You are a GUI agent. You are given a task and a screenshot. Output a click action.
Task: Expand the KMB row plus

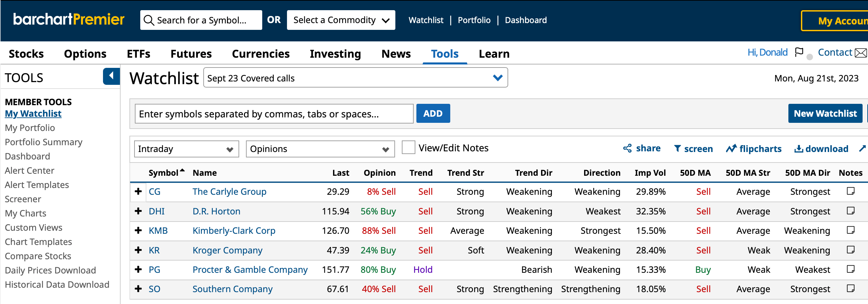[138, 230]
